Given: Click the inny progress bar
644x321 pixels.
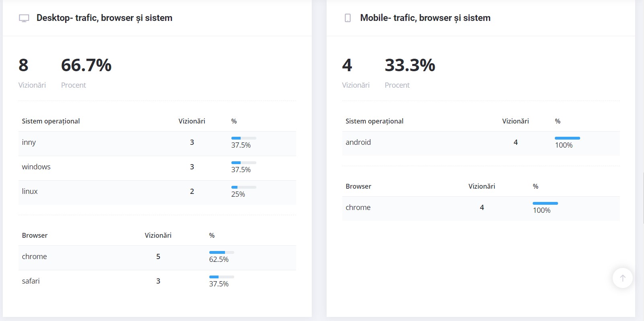Looking at the screenshot, I should click(243, 138).
